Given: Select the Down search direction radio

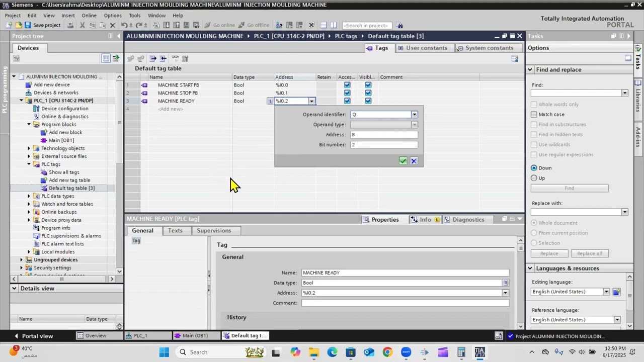Looking at the screenshot, I should [534, 168].
